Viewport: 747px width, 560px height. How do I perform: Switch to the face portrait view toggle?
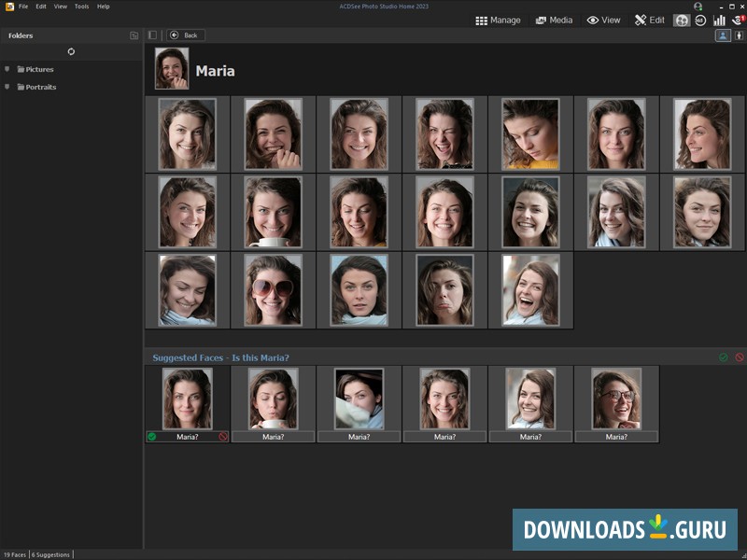point(723,35)
